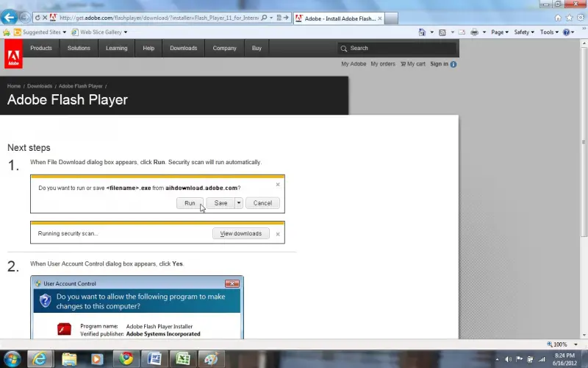This screenshot has width=588, height=368.
Task: Open the Safety menu
Action: tap(524, 32)
